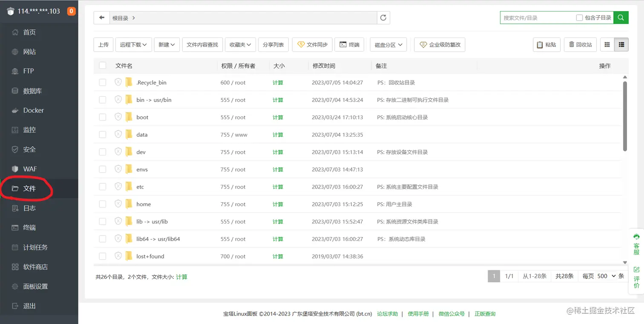Select the envs row checkbox
Image resolution: width=644 pixels, height=324 pixels.
[103, 169]
